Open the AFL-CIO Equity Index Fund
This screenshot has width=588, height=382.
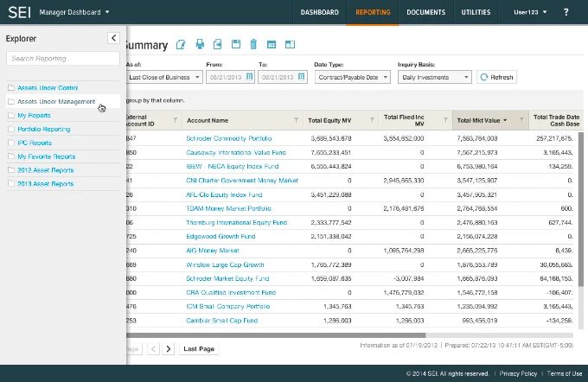pyautogui.click(x=224, y=194)
